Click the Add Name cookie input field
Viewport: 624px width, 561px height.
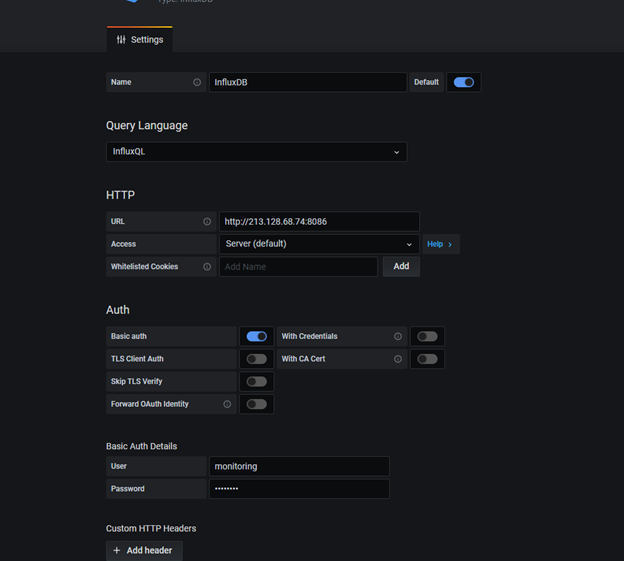(298, 267)
